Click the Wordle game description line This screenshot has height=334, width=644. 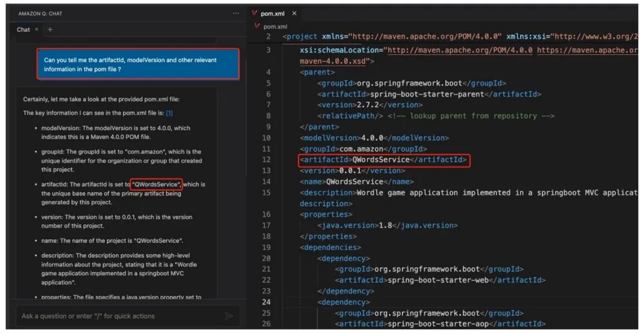[x=468, y=193]
